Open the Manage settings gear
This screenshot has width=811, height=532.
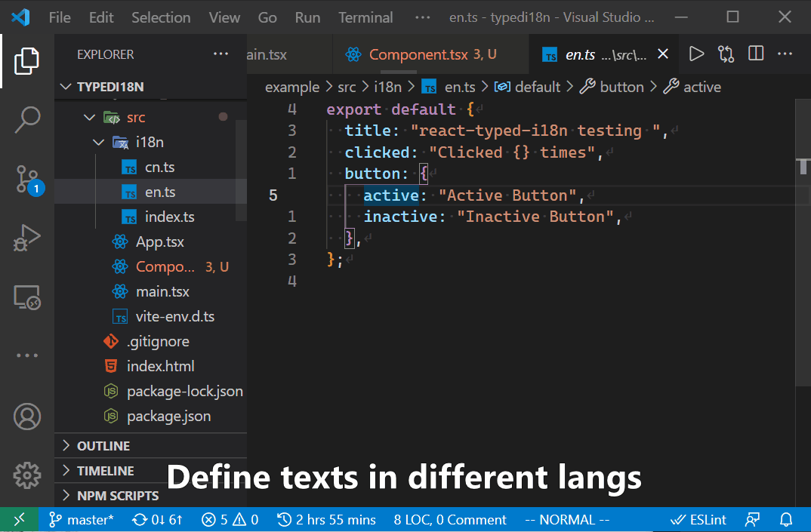tap(27, 475)
